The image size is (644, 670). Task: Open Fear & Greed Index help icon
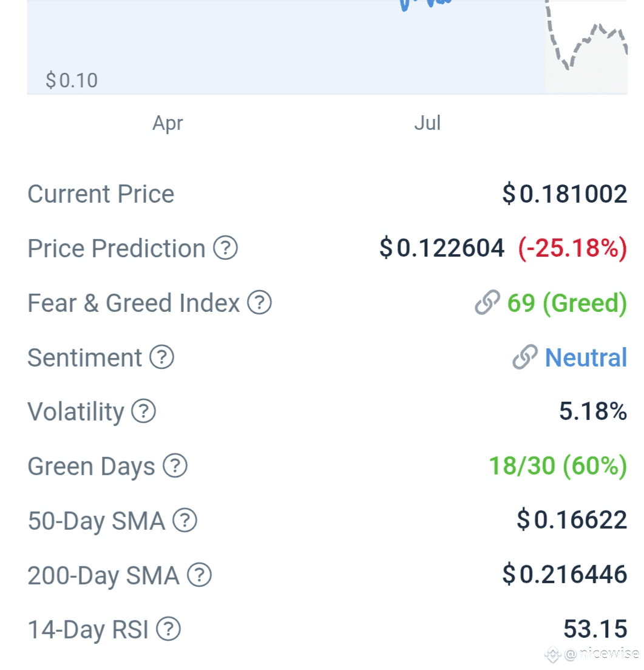point(259,302)
